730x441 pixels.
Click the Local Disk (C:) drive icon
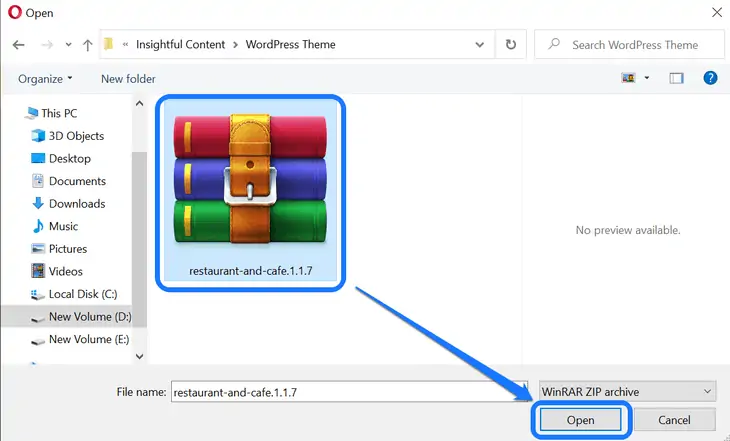coord(37,294)
